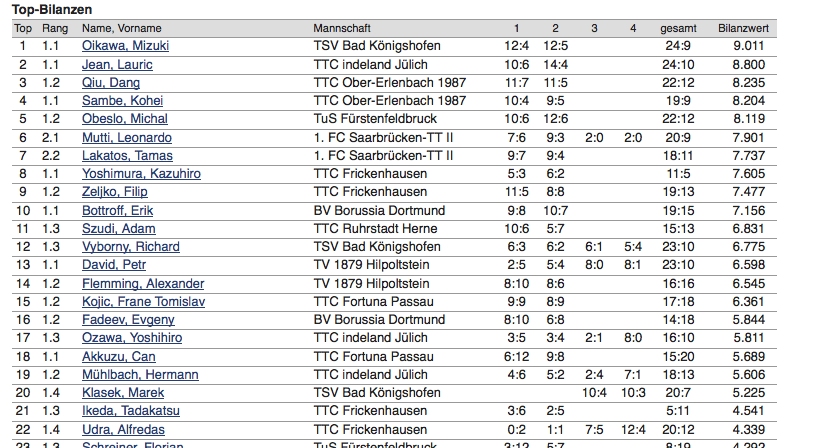The height and width of the screenshot is (448, 816).
Task: Click Flemming, Alexander name link
Action: point(143,283)
